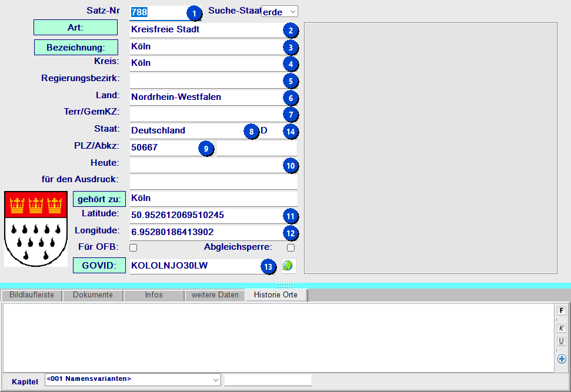Click the blue plus icon beside text editor
Viewport: 571px width, 392px height.
tap(562, 359)
